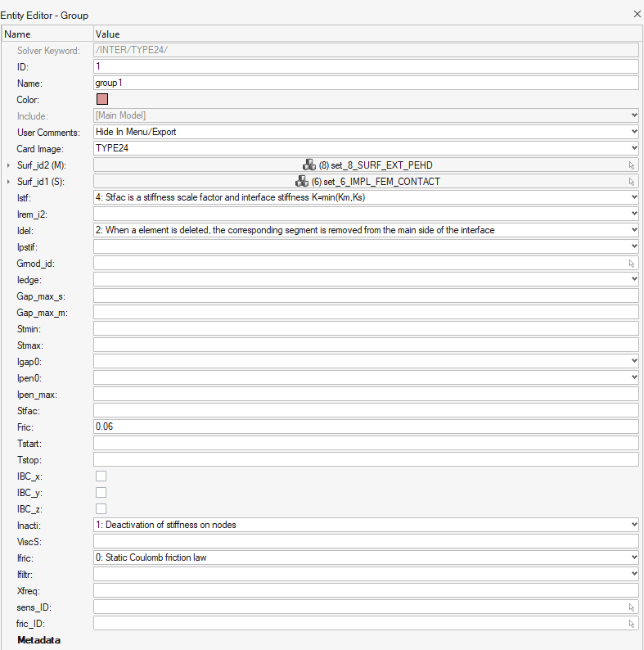644x650 pixels.
Task: Click the Solver Keyword /INTER/TYPE24/ field
Action: click(x=366, y=50)
